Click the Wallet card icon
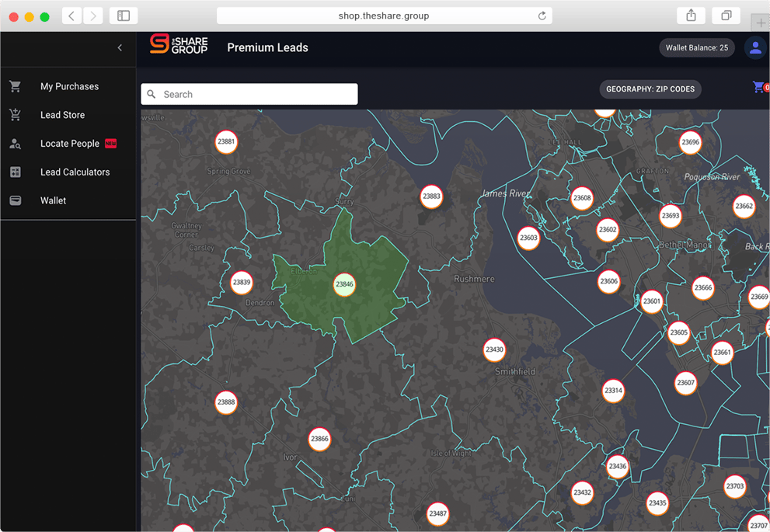The width and height of the screenshot is (770, 532). click(x=16, y=200)
